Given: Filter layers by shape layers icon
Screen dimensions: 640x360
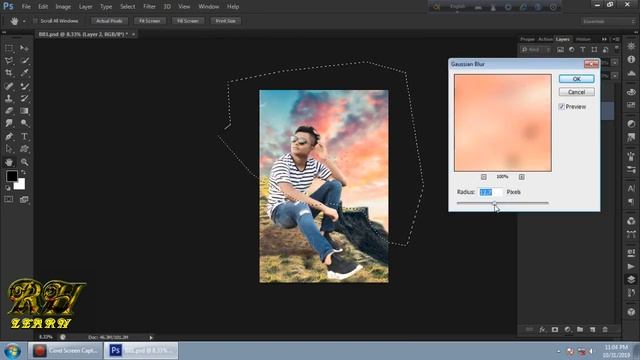Looking at the screenshot, I should point(594,50).
